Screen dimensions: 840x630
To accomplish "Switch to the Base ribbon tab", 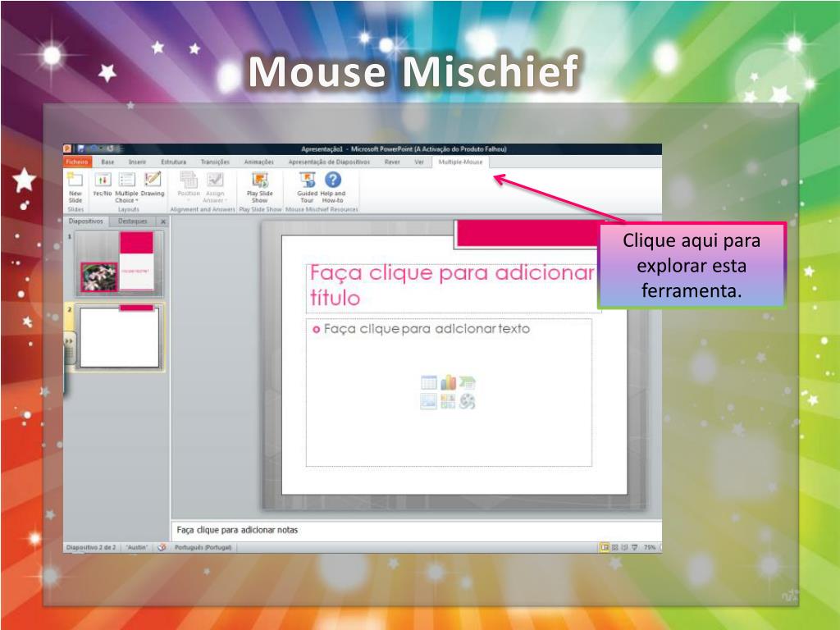I will (x=107, y=162).
